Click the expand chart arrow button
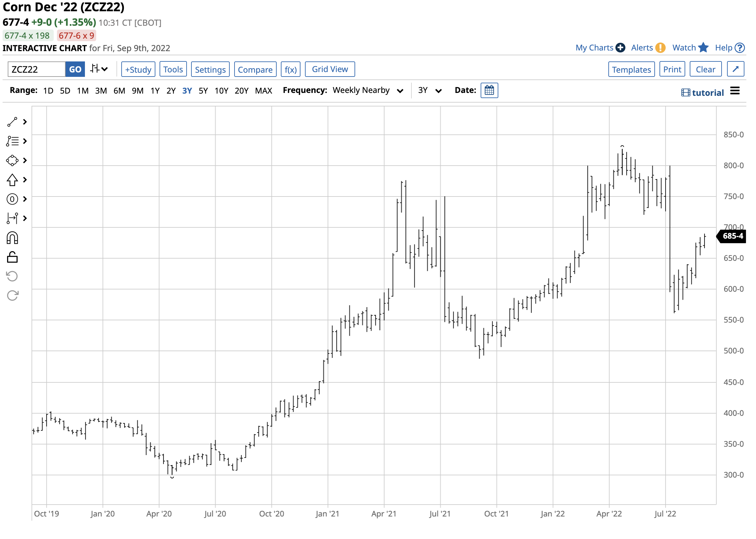The height and width of the screenshot is (539, 756). (735, 69)
